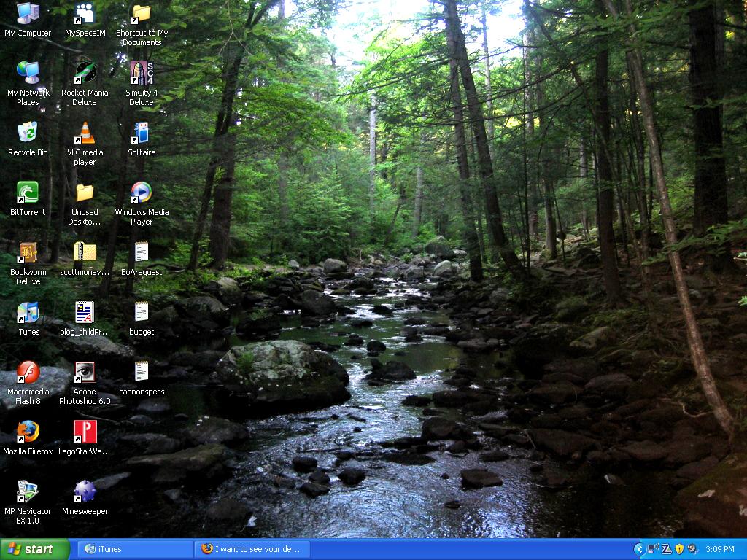Screen dimensions: 747x560
Task: Select the Adobe Photoshop 6.0 icon
Action: [x=85, y=373]
